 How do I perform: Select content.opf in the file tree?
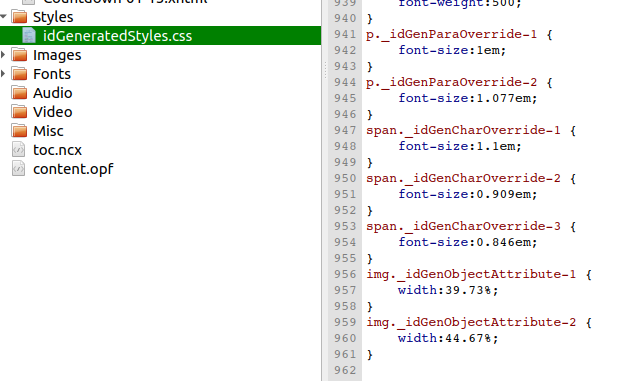(73, 169)
